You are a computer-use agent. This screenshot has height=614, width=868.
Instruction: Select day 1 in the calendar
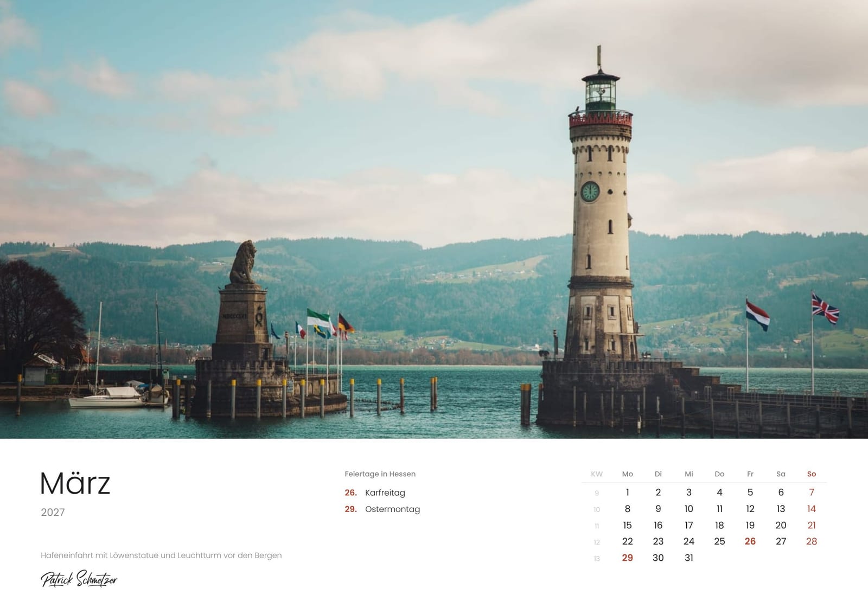tap(628, 493)
